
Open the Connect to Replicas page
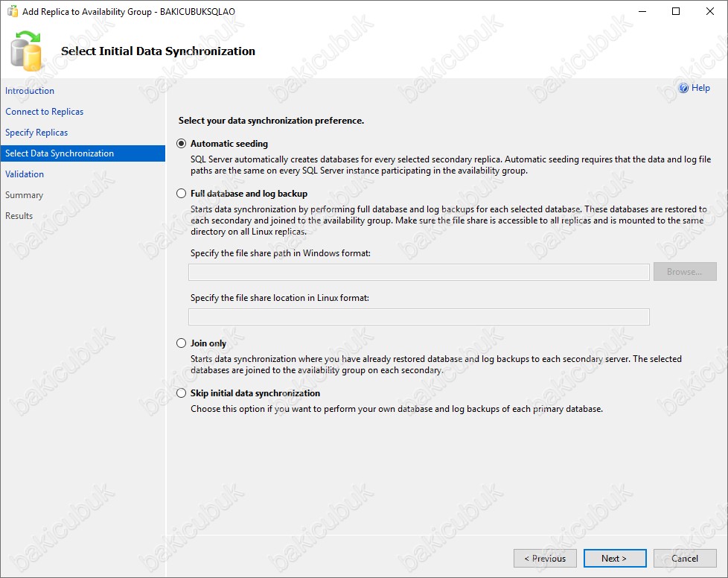[44, 112]
